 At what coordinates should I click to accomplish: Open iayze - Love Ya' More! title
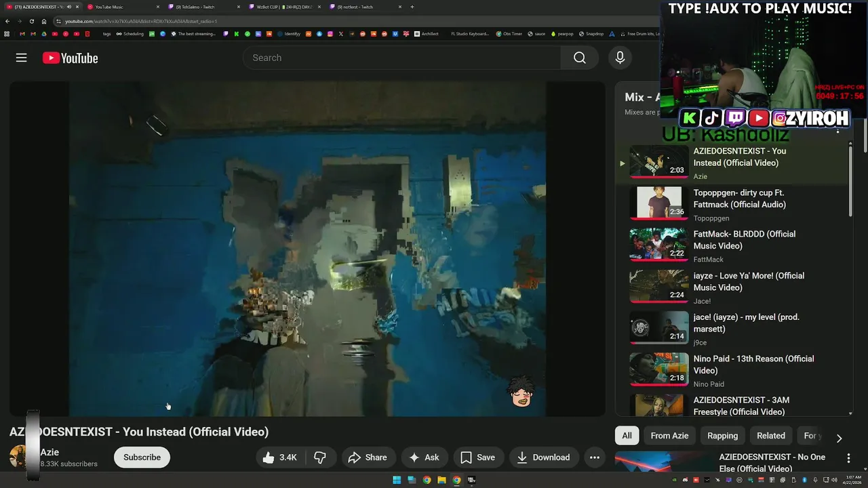point(749,281)
